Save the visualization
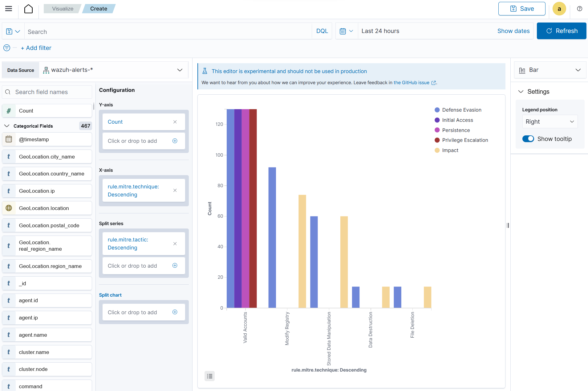Image resolution: width=588 pixels, height=391 pixels. [522, 9]
